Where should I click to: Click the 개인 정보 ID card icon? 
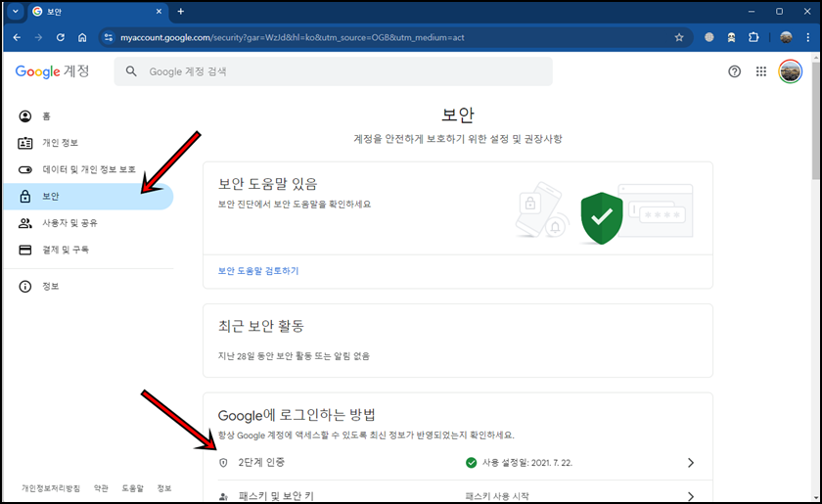pos(25,143)
